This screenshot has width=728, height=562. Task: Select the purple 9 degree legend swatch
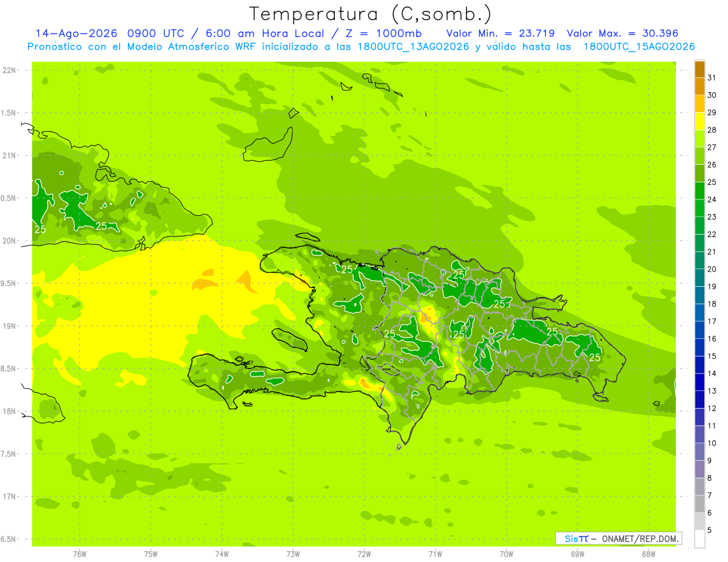(699, 469)
